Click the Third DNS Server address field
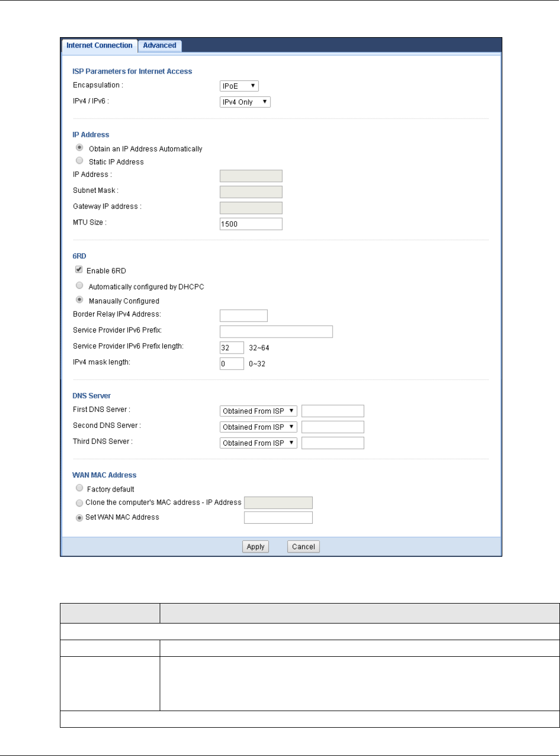The image size is (560, 756). (x=333, y=443)
